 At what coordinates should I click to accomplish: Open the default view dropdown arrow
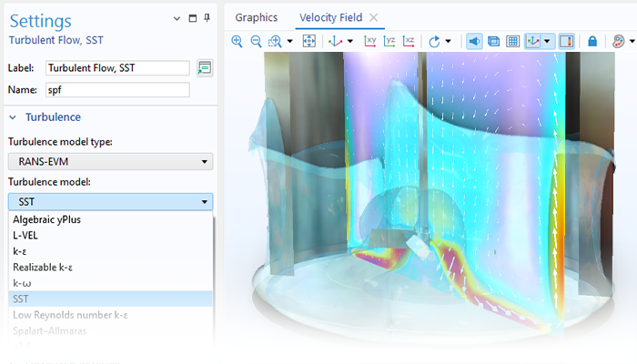click(350, 41)
